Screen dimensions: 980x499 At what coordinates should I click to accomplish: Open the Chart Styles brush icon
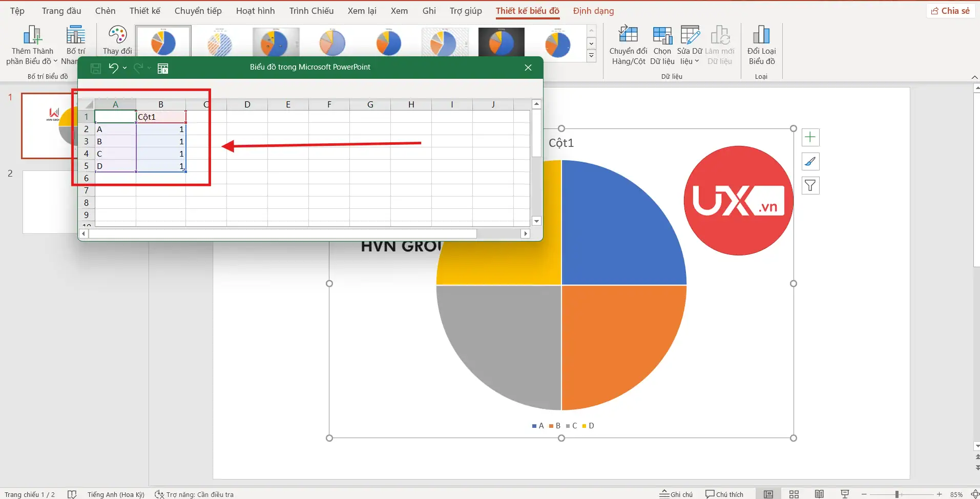pyautogui.click(x=810, y=162)
